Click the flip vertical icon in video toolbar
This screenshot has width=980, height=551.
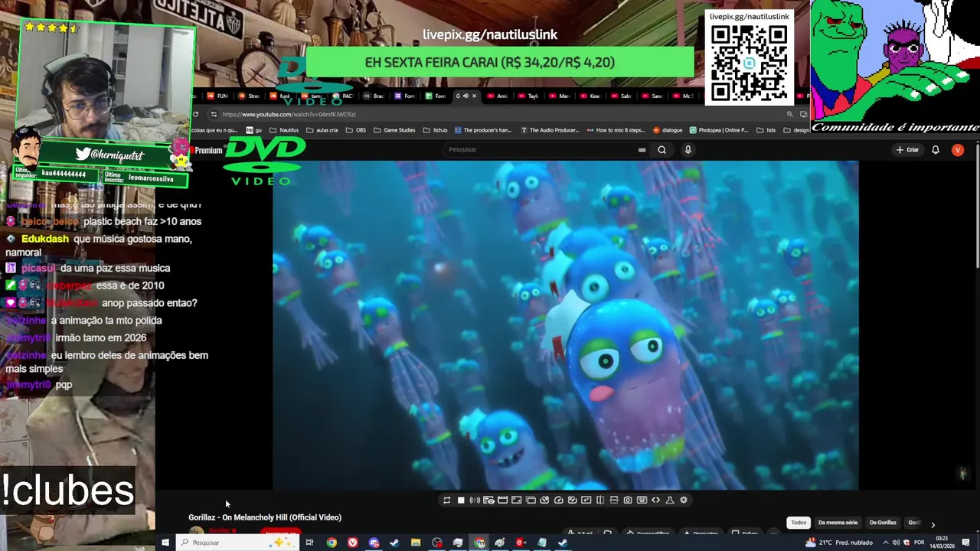coord(614,500)
